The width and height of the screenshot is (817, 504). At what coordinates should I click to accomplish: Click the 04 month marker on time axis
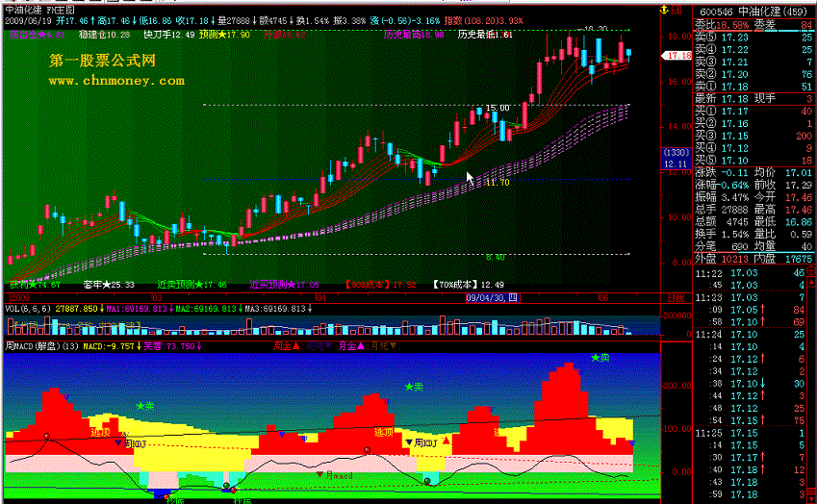[320, 298]
